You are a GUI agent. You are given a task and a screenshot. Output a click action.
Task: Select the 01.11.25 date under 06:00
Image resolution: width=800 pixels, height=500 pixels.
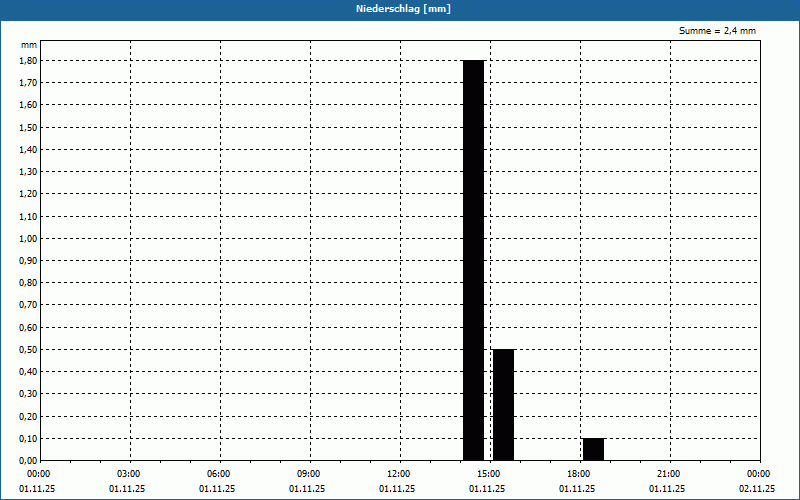click(x=217, y=489)
